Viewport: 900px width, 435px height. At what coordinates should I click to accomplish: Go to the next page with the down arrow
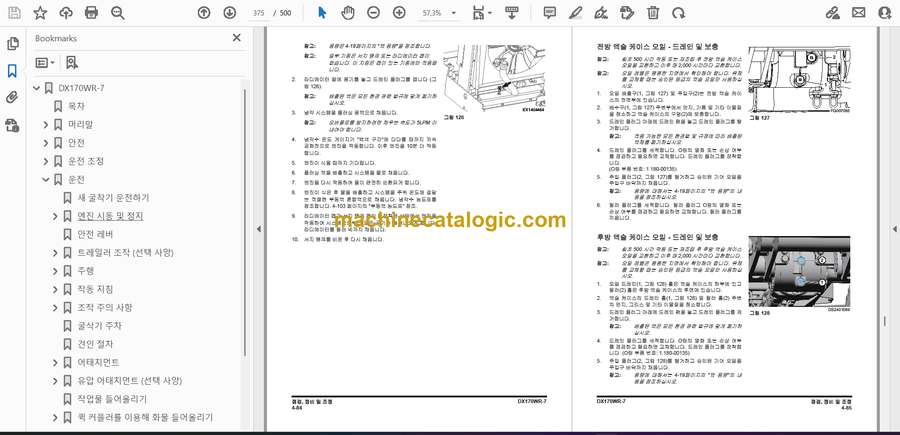point(229,13)
